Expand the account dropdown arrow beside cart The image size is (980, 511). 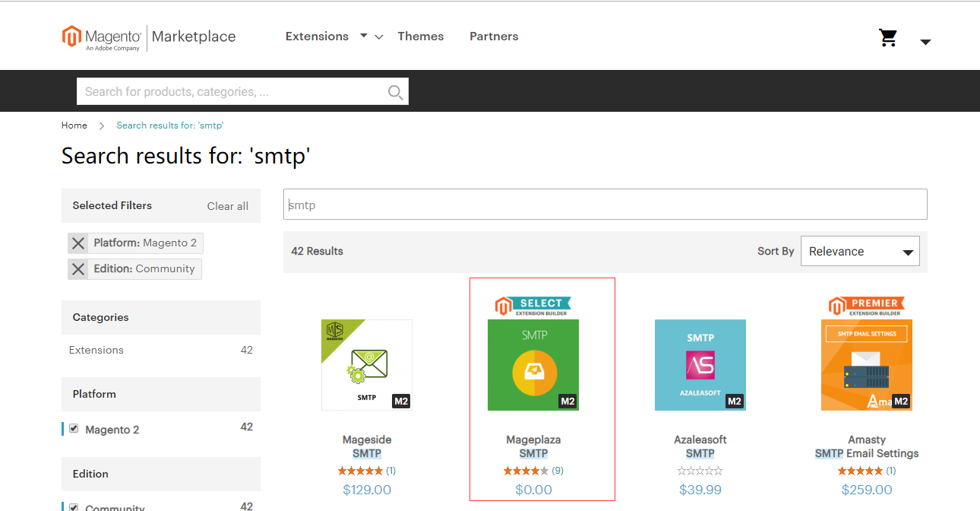click(x=925, y=42)
